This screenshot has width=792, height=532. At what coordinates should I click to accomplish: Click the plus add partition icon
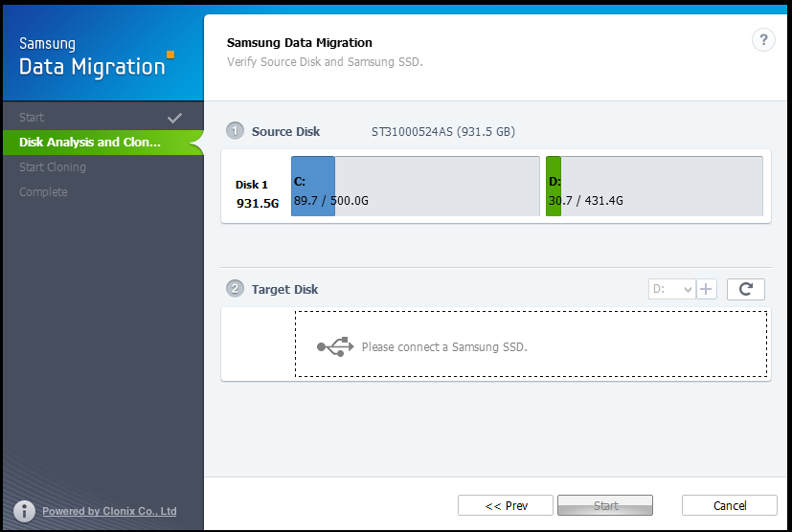(706, 289)
